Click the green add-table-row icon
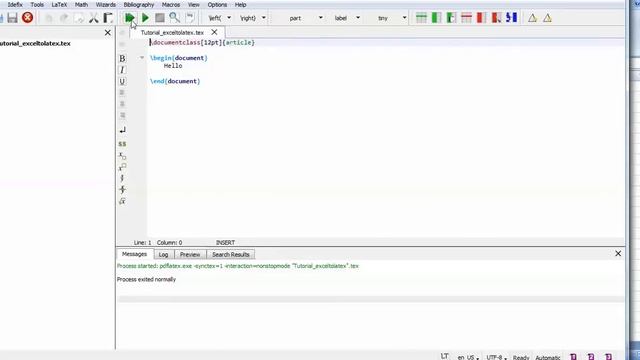Viewport: 640px width, 360px height. (421, 18)
